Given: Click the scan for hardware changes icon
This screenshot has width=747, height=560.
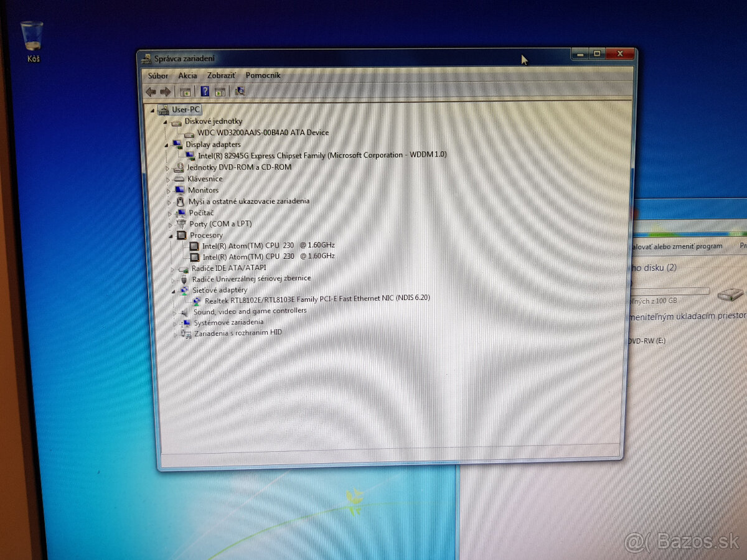Looking at the screenshot, I should [240, 92].
